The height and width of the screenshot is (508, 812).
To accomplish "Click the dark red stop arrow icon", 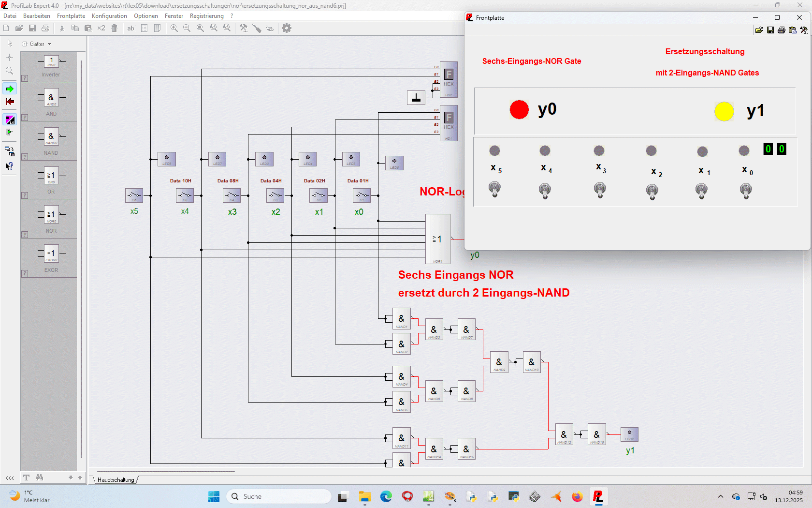I will (10, 102).
